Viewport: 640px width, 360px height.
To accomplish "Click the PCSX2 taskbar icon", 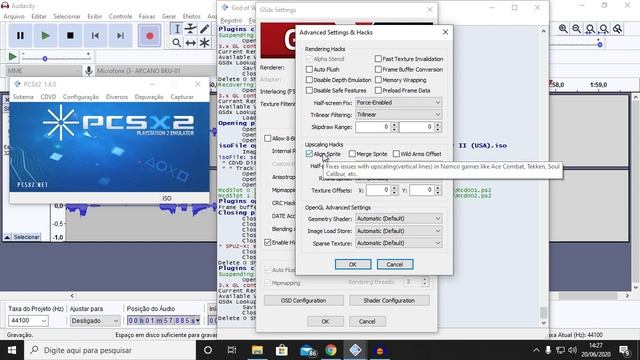I will (355, 350).
